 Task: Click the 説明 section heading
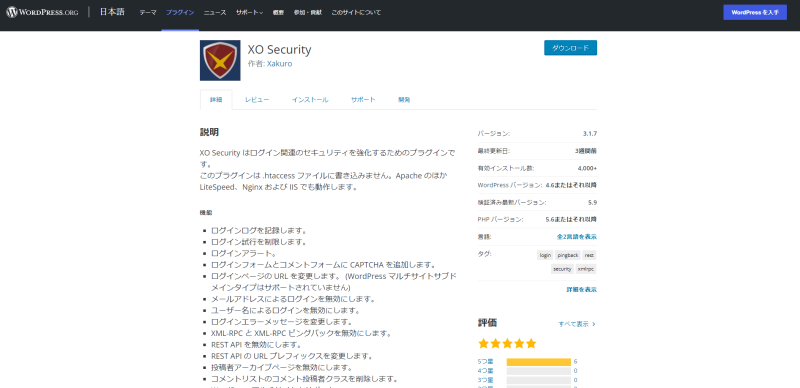coord(209,132)
